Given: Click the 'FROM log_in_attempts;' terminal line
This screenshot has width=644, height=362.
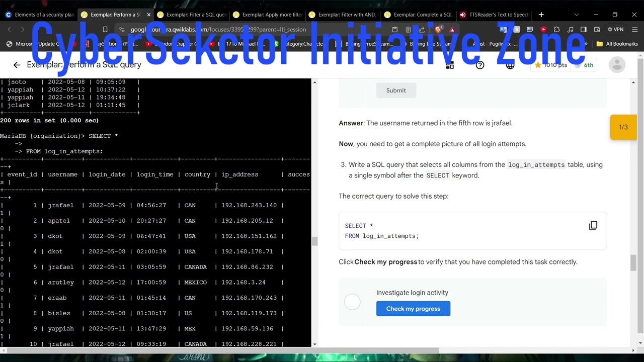Looking at the screenshot, I should click(x=64, y=151).
